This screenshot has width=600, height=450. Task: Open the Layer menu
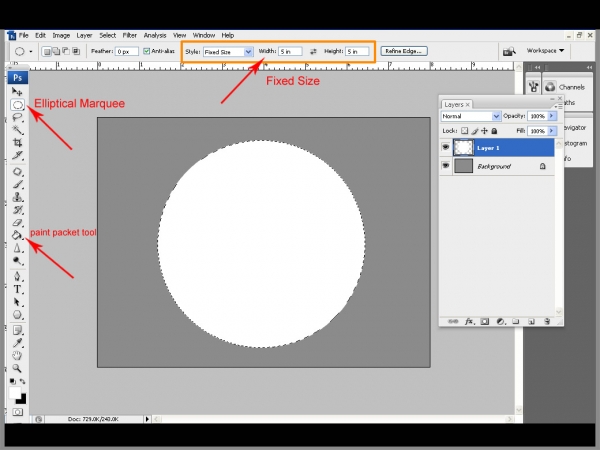pyautogui.click(x=84, y=35)
